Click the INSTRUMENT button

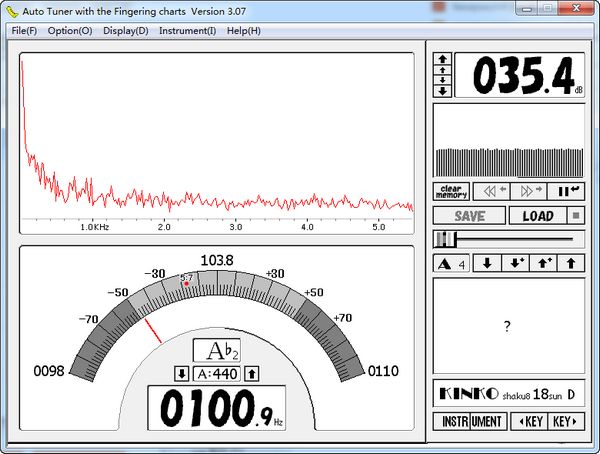coord(470,421)
